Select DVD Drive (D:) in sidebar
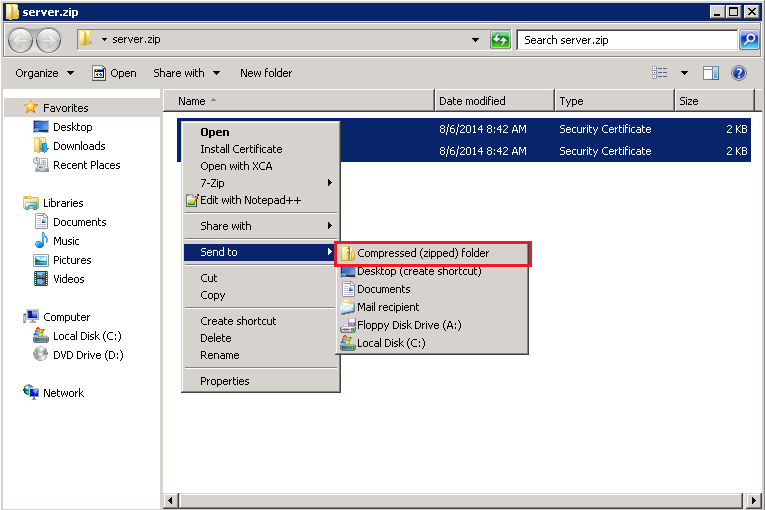765x510 pixels. point(87,355)
